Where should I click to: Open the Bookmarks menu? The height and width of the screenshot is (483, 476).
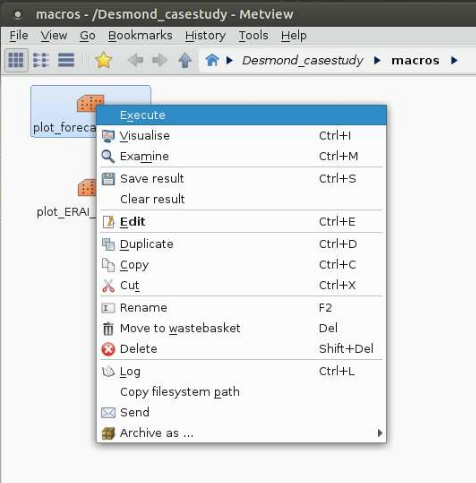pyautogui.click(x=140, y=35)
